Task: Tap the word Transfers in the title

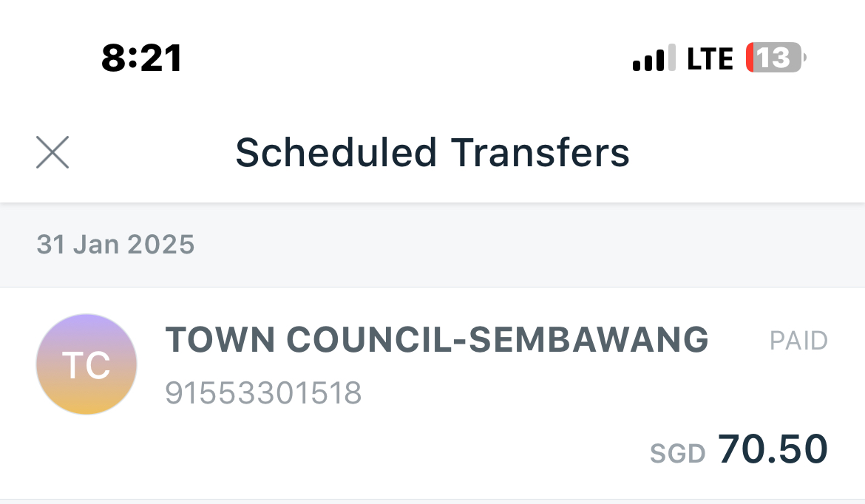Action: tap(540, 153)
